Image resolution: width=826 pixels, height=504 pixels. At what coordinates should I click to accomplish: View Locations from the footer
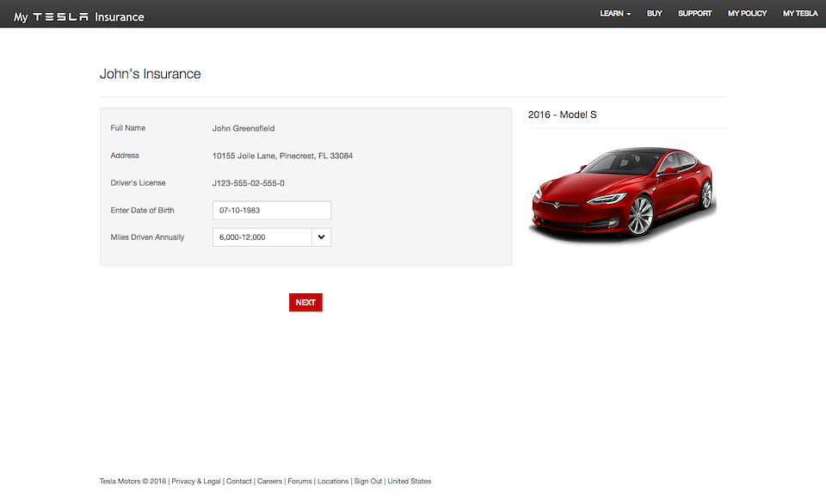333,482
